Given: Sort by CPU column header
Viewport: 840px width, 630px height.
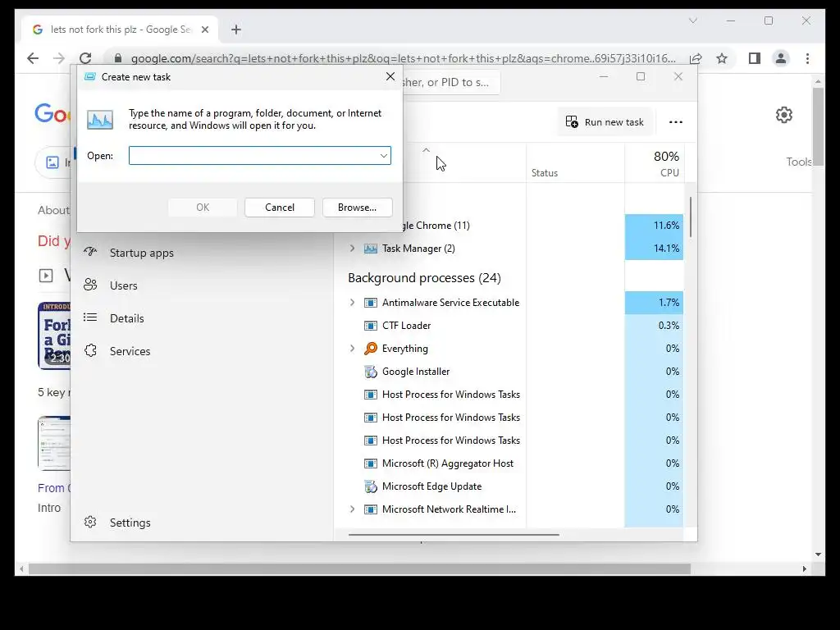Looking at the screenshot, I should (x=654, y=163).
